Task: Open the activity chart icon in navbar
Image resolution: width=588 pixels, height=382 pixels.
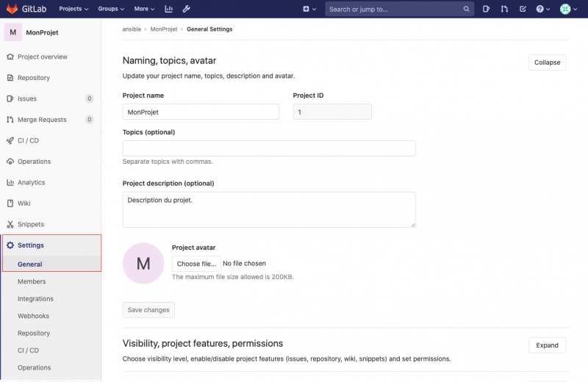Action: (168, 9)
